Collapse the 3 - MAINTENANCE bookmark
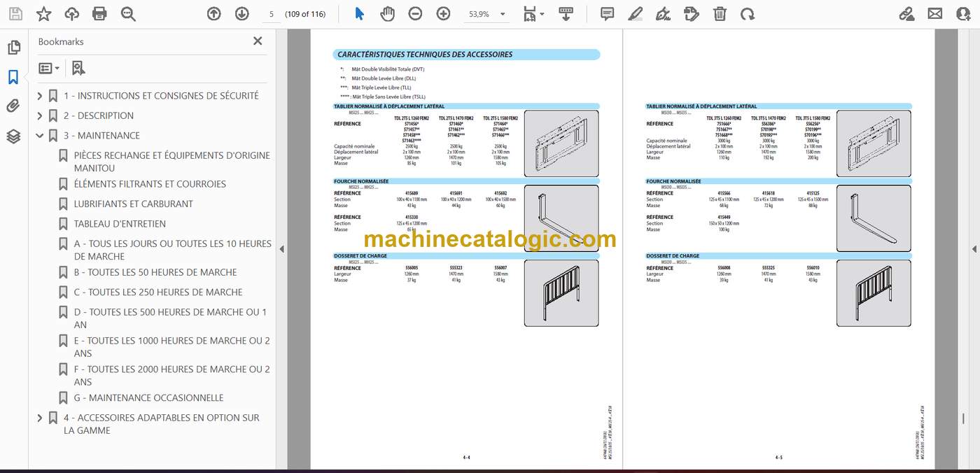This screenshot has height=473, width=980. [x=40, y=136]
